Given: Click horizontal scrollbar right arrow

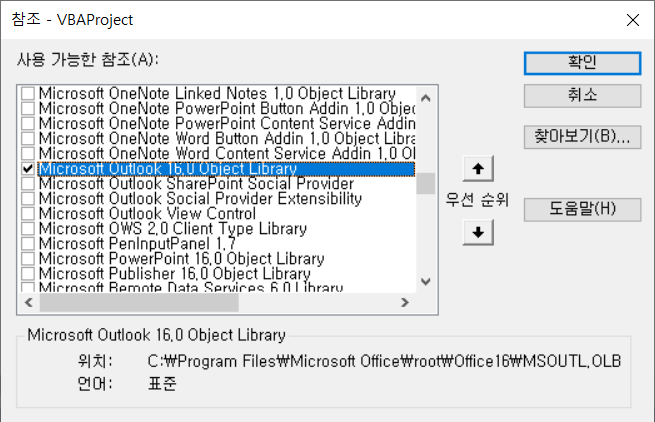Looking at the screenshot, I should pyautogui.click(x=405, y=302).
